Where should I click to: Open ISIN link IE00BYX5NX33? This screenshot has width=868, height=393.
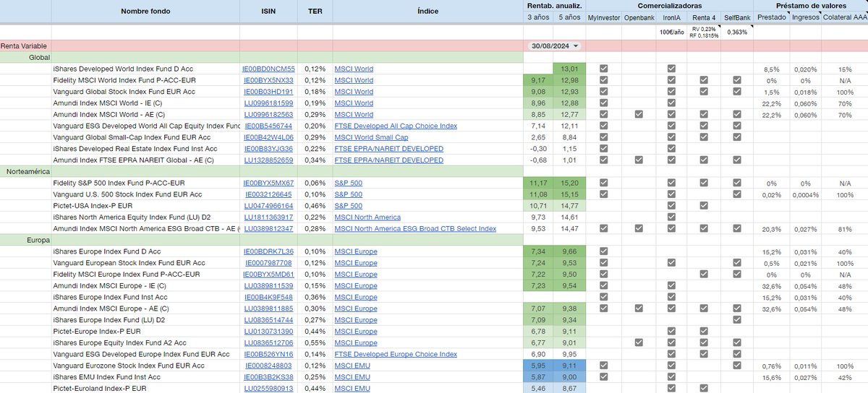pos(268,80)
